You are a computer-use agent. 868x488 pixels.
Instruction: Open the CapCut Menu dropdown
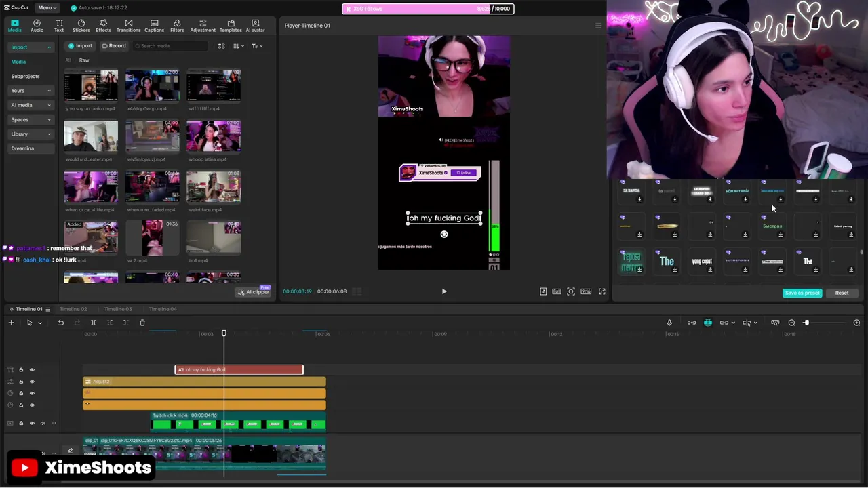(x=47, y=8)
